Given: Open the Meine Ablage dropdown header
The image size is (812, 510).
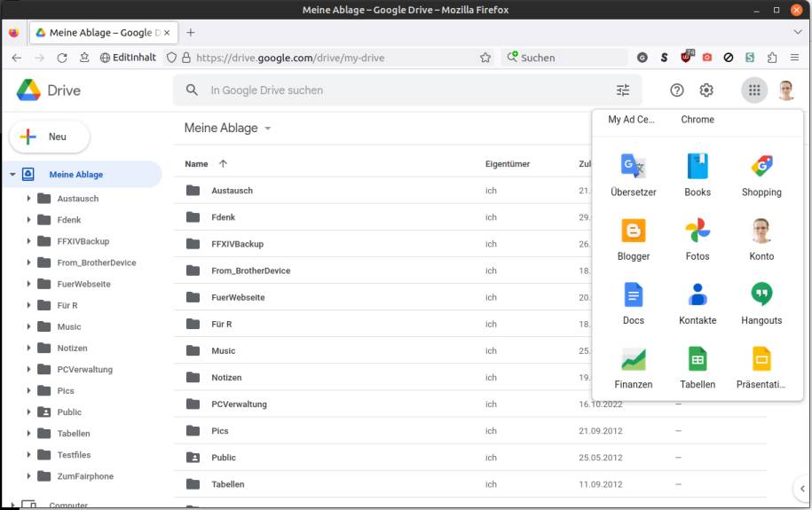Looking at the screenshot, I should click(x=227, y=129).
